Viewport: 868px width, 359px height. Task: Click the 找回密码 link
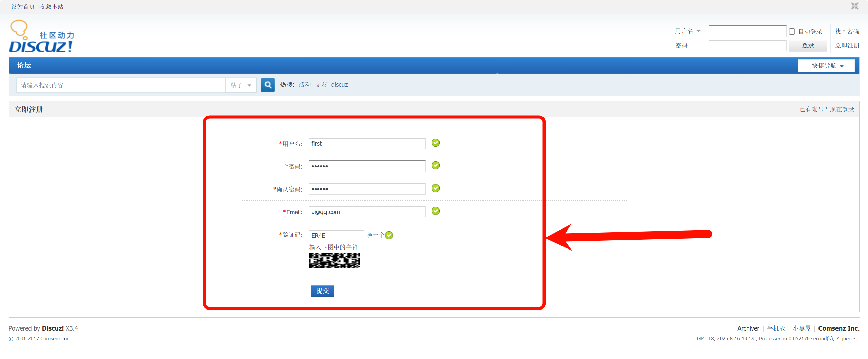(847, 31)
